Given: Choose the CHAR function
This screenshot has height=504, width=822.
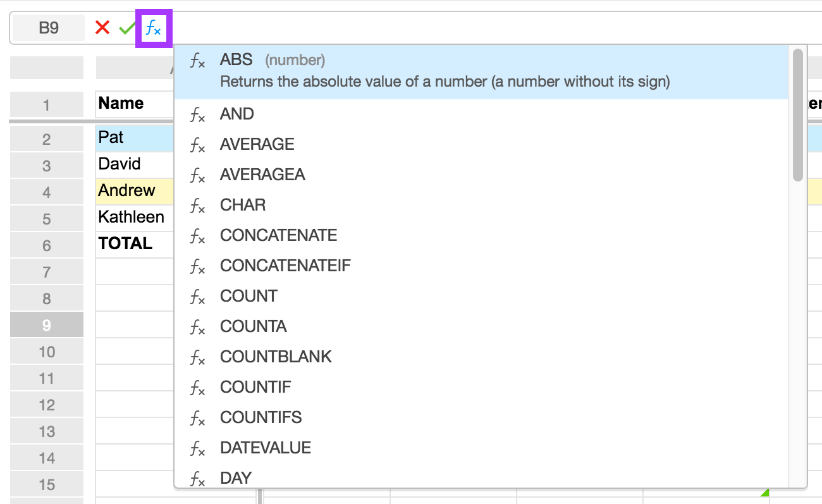Looking at the screenshot, I should click(x=242, y=205).
